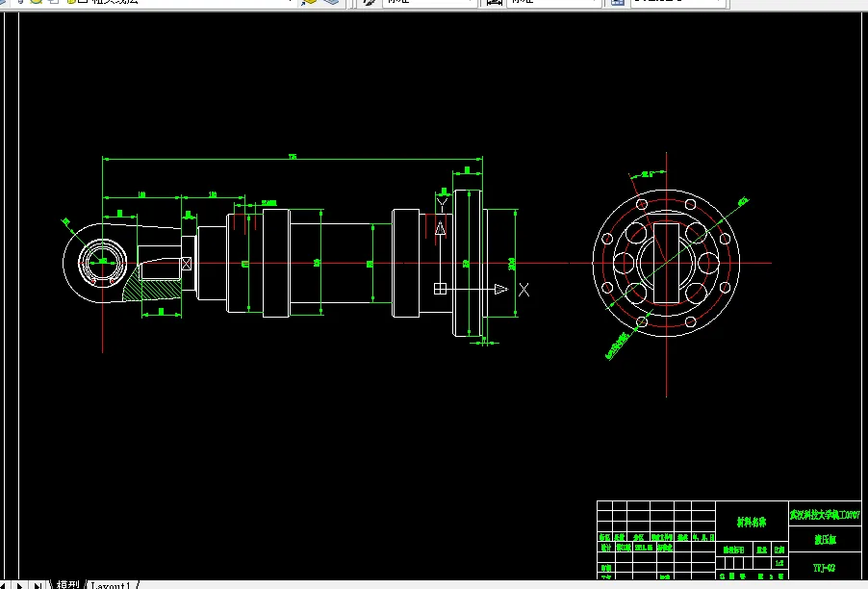Switch to the 模型 model tab
This screenshot has width=868, height=589.
(x=67, y=584)
